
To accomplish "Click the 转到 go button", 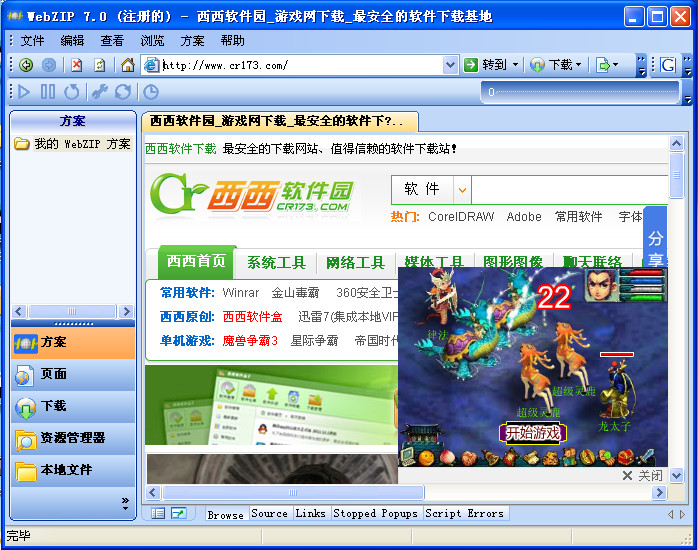I will pos(486,65).
